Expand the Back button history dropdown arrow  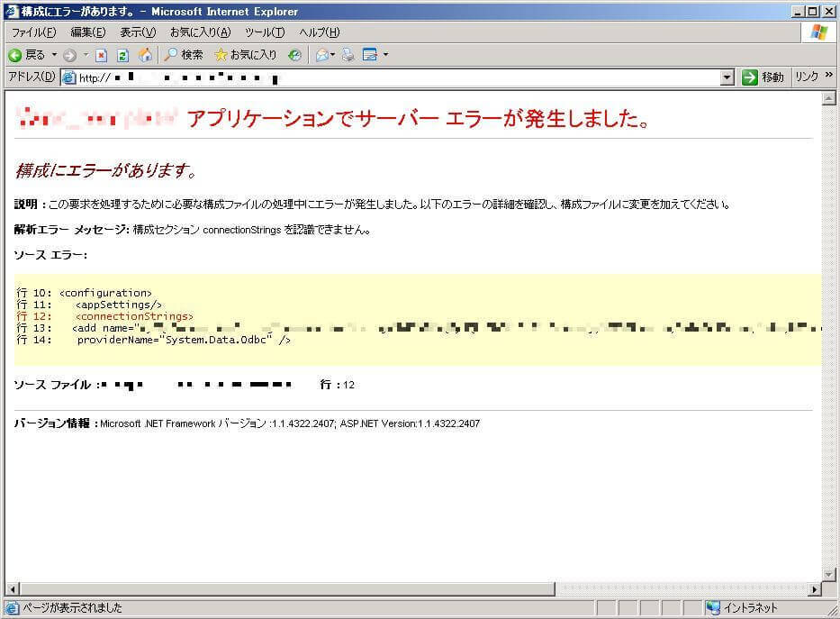pos(54,55)
